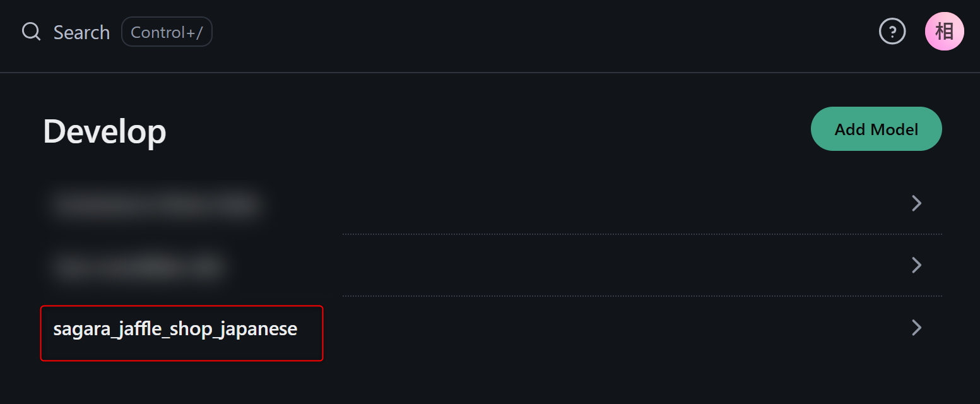Click the horizontal line under the header bar
Viewport: 980px width, 404px height.
coord(490,73)
